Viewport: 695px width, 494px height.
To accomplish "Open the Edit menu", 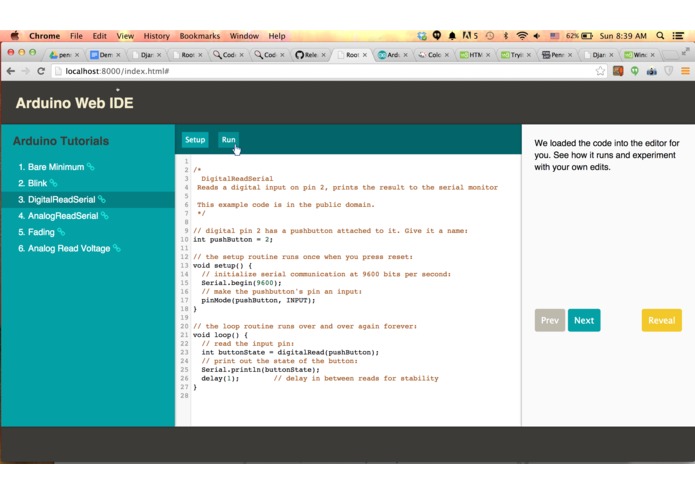I will (99, 36).
